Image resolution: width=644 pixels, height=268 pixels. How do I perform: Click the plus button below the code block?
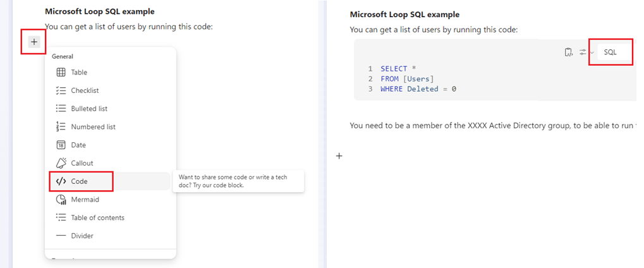[x=339, y=155]
